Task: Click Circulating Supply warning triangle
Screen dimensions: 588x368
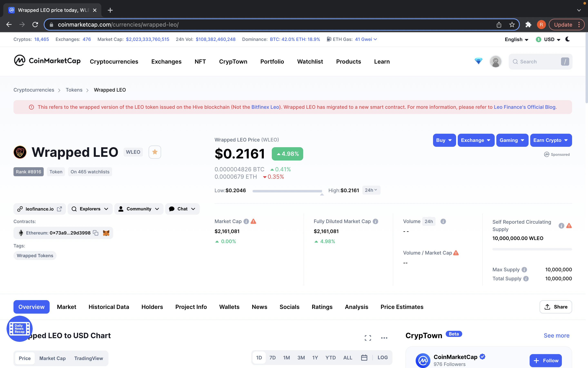Action: [x=569, y=226]
